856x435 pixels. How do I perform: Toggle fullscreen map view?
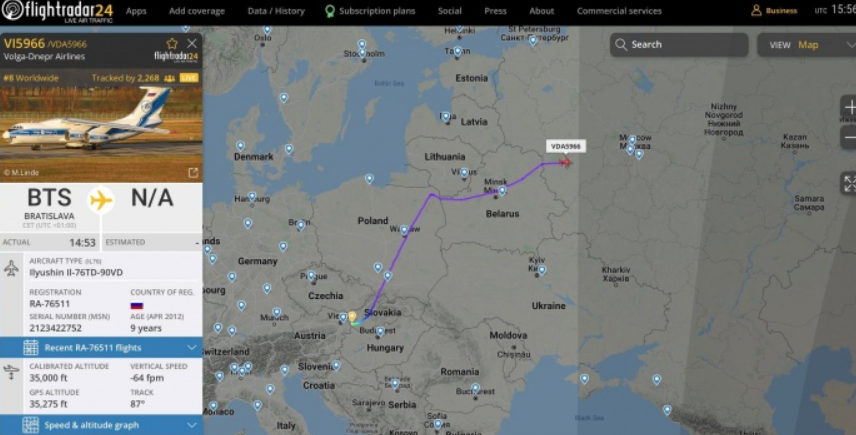click(849, 183)
